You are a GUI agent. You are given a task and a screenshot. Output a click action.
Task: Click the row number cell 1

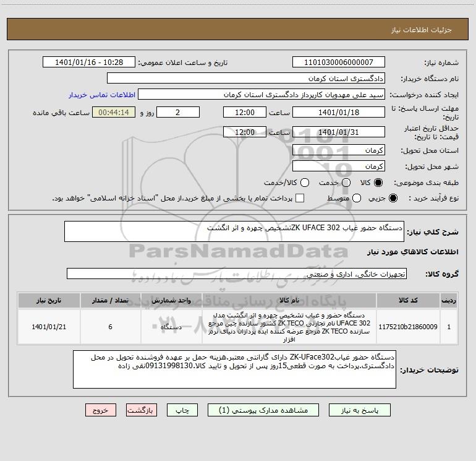[x=449, y=327]
